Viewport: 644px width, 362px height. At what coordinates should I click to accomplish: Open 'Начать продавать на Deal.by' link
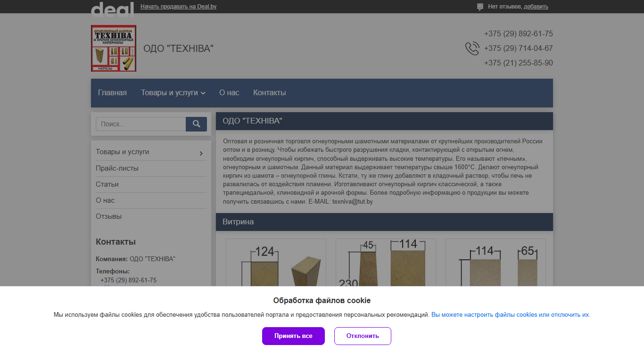(179, 7)
